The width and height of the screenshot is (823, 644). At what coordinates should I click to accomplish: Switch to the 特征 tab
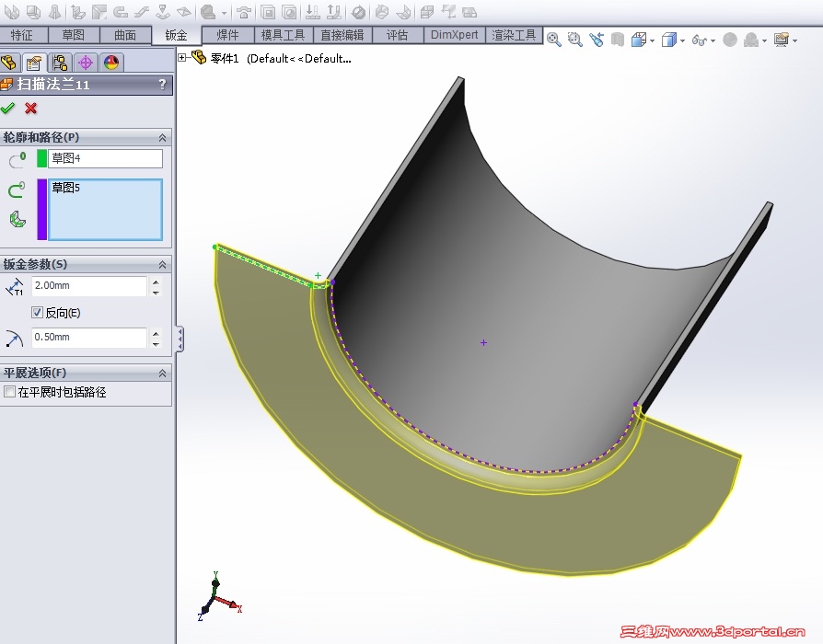click(22, 35)
